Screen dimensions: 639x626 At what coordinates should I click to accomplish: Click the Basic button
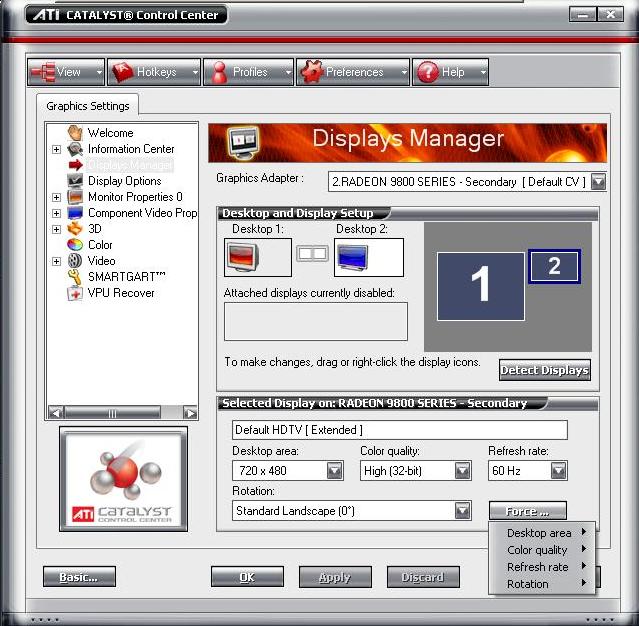[79, 577]
